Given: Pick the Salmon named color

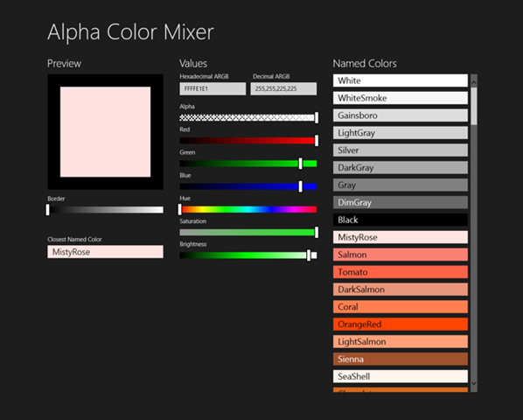Looking at the screenshot, I should [x=401, y=255].
